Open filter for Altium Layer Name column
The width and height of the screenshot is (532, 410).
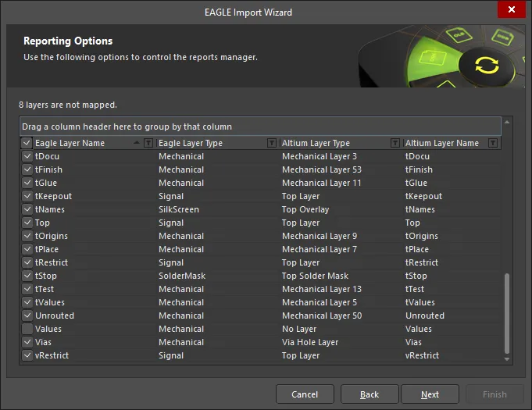493,143
